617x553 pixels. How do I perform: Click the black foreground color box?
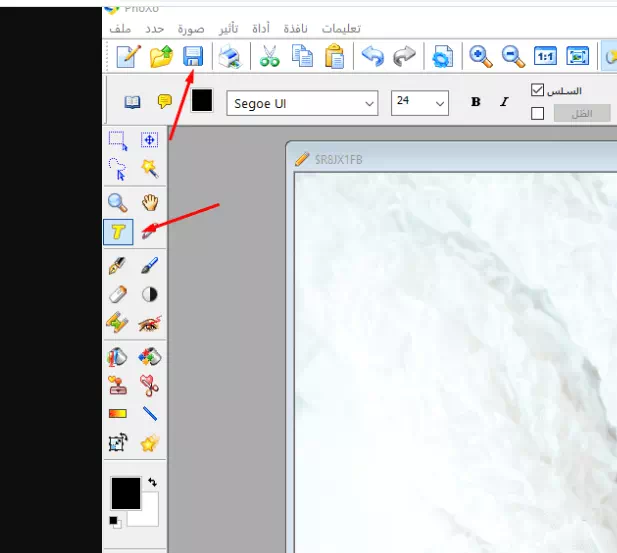126,494
